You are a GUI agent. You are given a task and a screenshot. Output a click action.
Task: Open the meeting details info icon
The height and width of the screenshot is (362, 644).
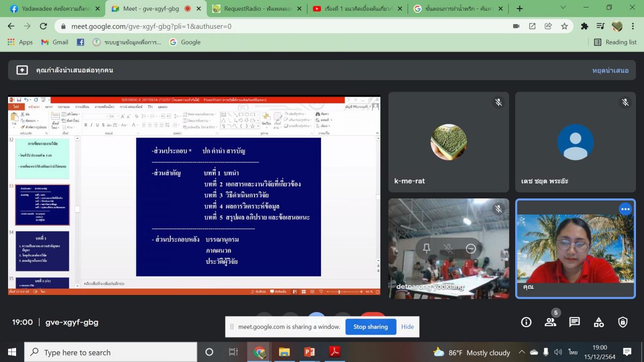coord(526,322)
